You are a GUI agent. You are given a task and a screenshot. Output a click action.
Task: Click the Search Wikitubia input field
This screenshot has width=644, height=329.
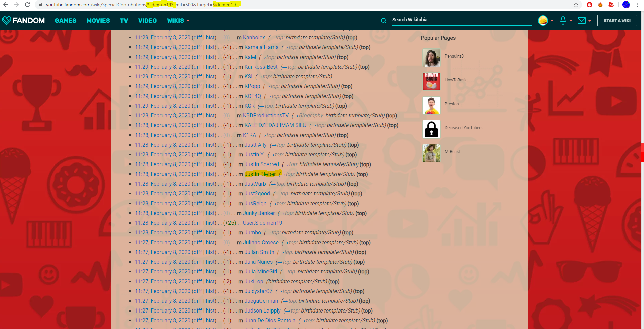click(x=462, y=20)
